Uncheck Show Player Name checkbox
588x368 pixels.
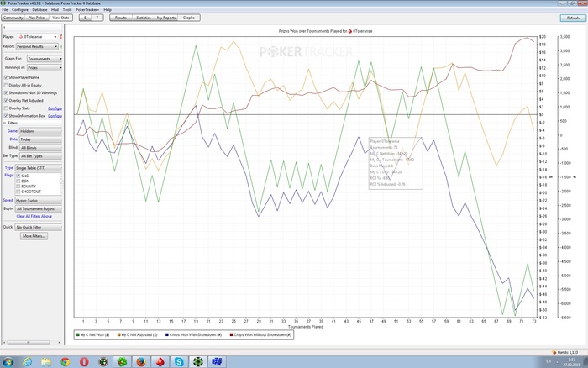[x=7, y=77]
